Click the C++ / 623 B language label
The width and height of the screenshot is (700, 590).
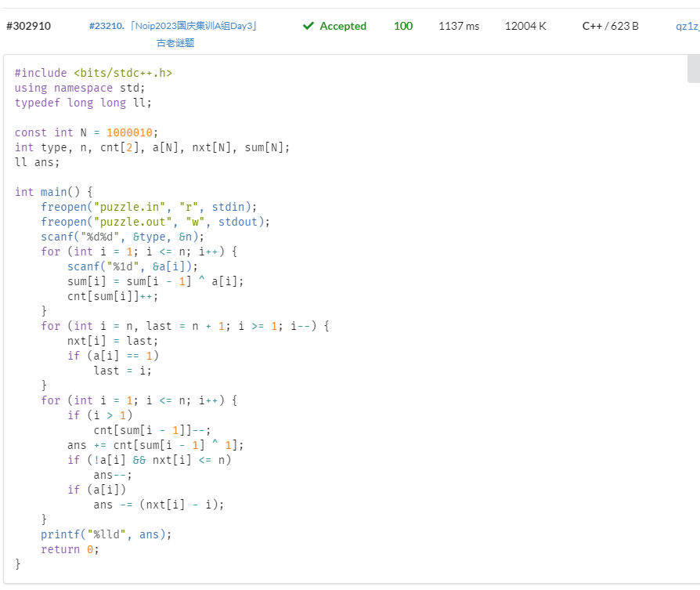coord(610,26)
